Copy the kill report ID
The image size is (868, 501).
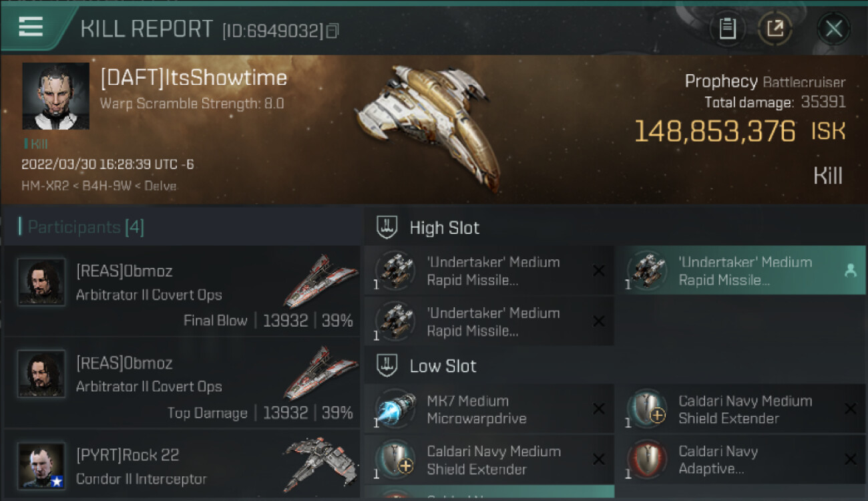[x=333, y=31]
